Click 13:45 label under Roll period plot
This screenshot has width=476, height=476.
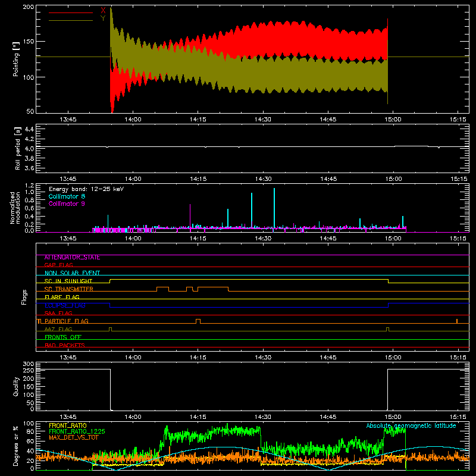click(68, 179)
